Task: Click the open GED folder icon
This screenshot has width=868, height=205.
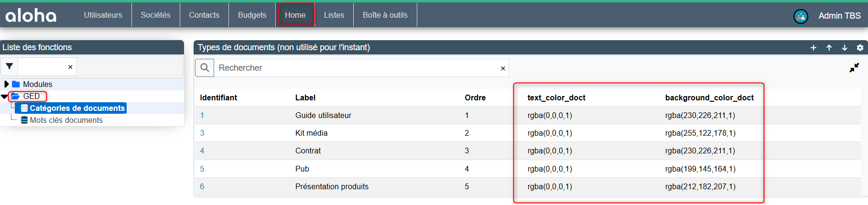Action: (x=15, y=96)
